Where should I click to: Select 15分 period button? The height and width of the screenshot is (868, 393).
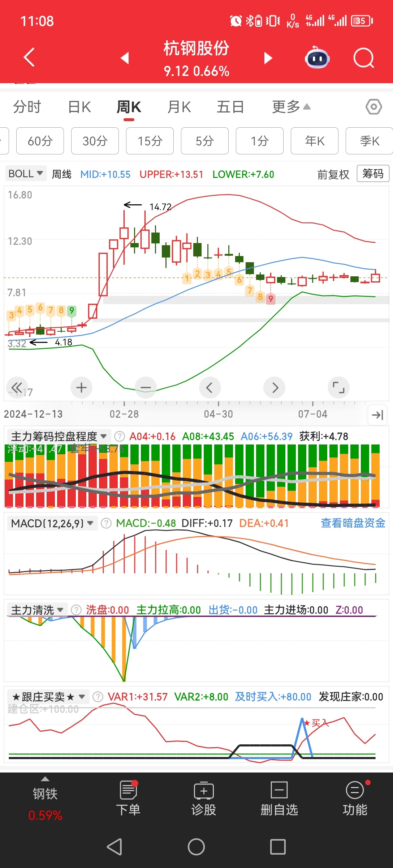click(x=150, y=141)
